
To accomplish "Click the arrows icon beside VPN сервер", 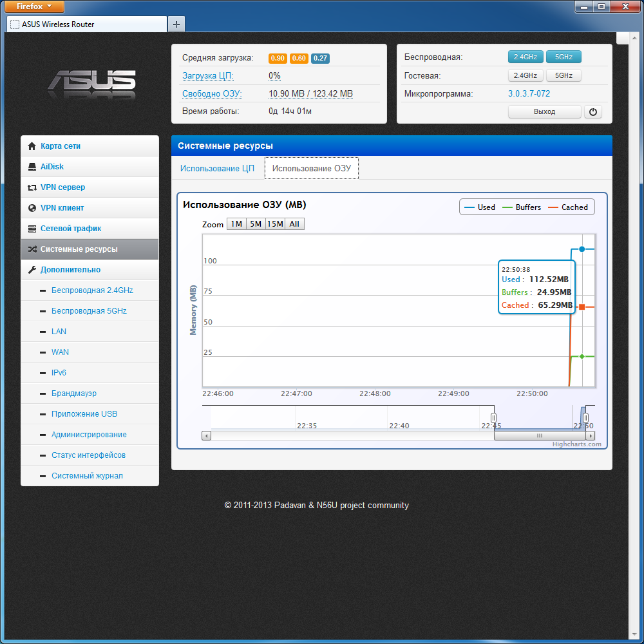I will pos(32,187).
